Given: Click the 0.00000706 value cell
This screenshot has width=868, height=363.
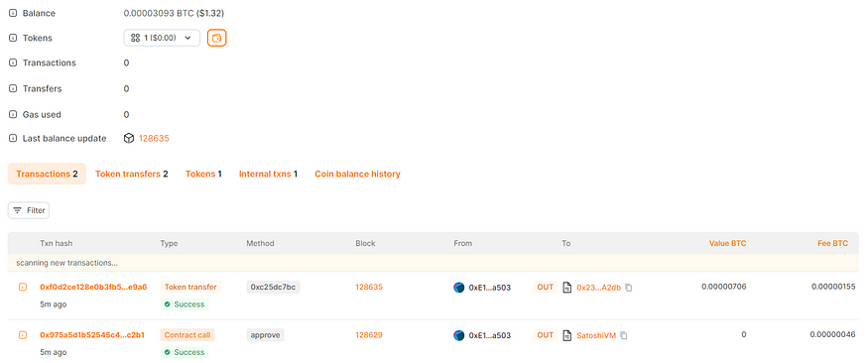Looking at the screenshot, I should tap(724, 287).
